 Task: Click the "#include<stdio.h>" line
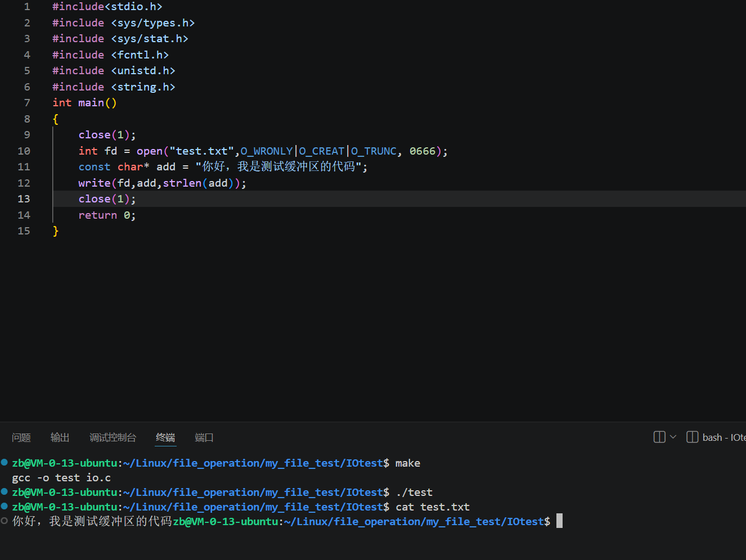pyautogui.click(x=107, y=7)
